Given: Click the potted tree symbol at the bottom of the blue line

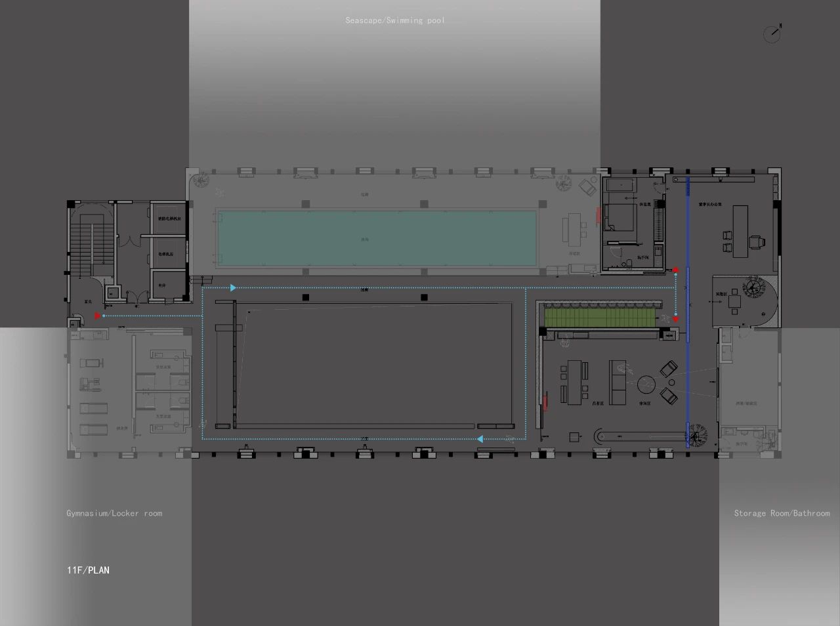Looking at the screenshot, I should (698, 433).
